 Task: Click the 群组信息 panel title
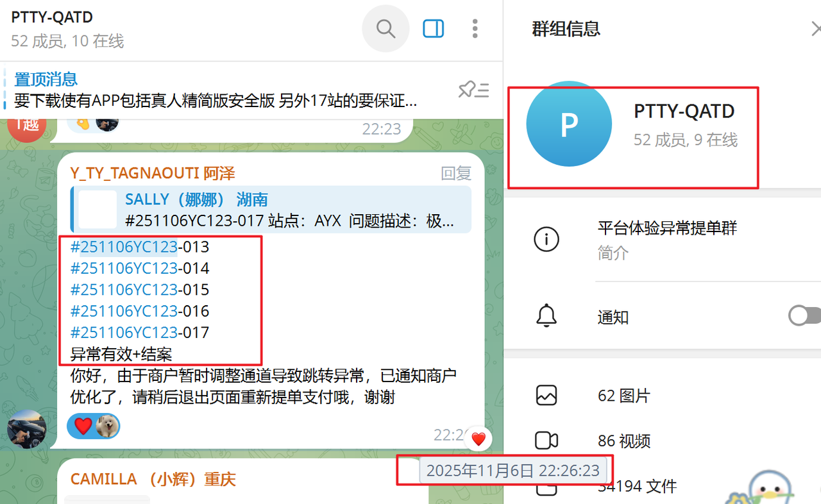pyautogui.click(x=566, y=29)
